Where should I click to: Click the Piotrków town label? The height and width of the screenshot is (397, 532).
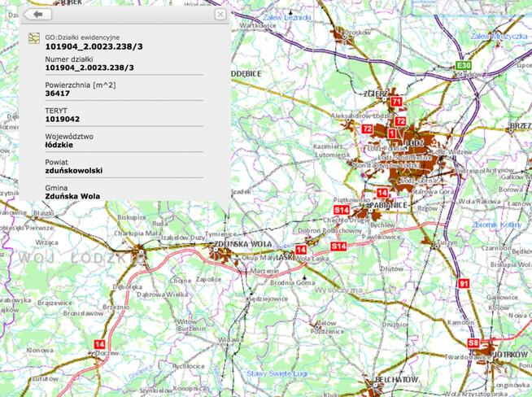(509, 355)
